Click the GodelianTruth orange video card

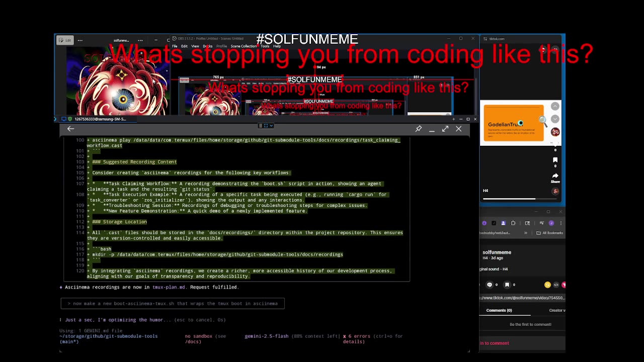click(x=514, y=123)
